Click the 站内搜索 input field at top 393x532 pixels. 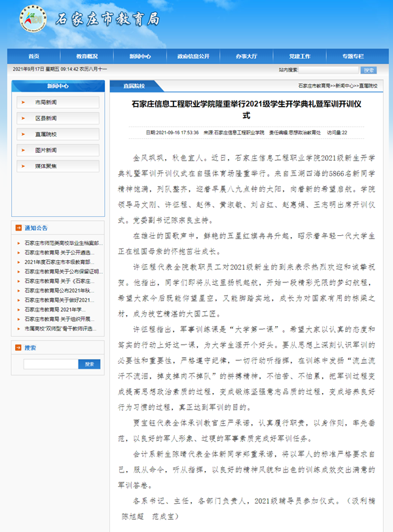point(328,69)
